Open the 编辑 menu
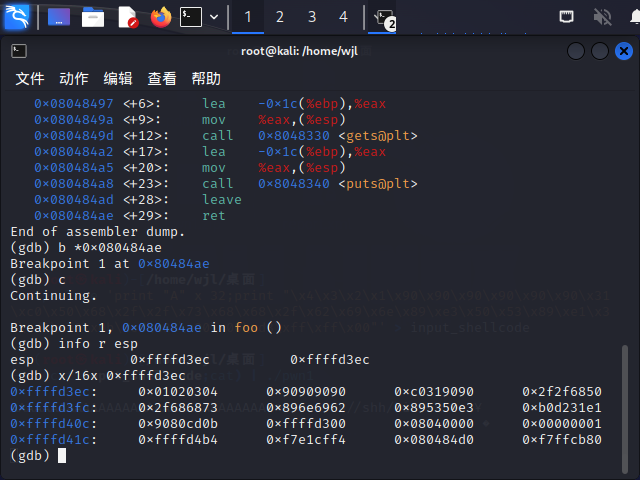The height and width of the screenshot is (480, 640). click(118, 78)
